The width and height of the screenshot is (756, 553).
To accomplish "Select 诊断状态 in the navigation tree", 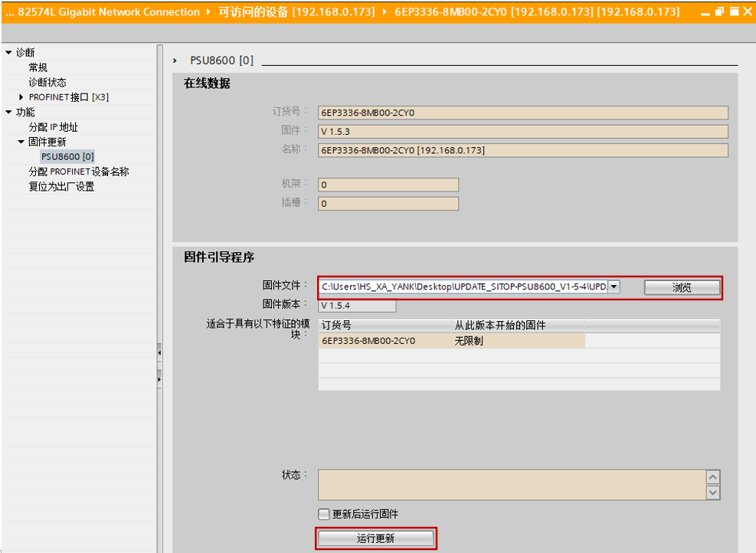I will click(47, 82).
